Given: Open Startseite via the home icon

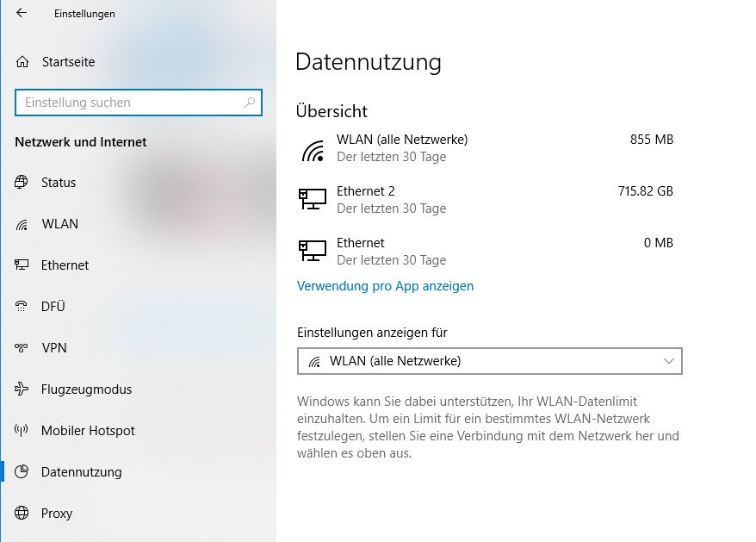Looking at the screenshot, I should pos(22,62).
